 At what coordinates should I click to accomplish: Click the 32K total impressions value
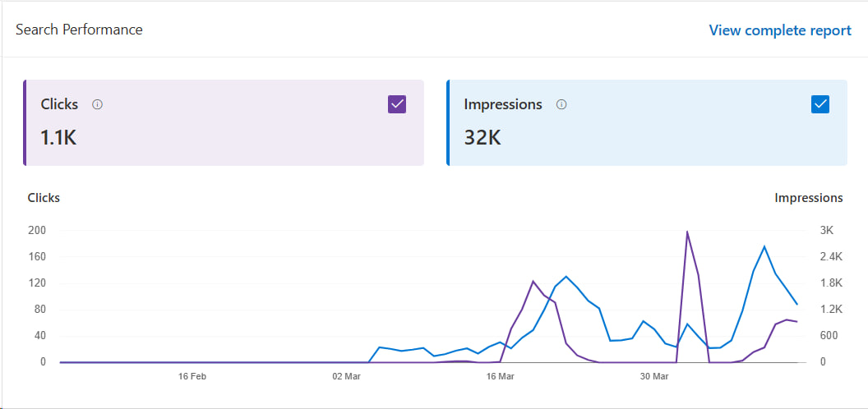pyautogui.click(x=482, y=137)
